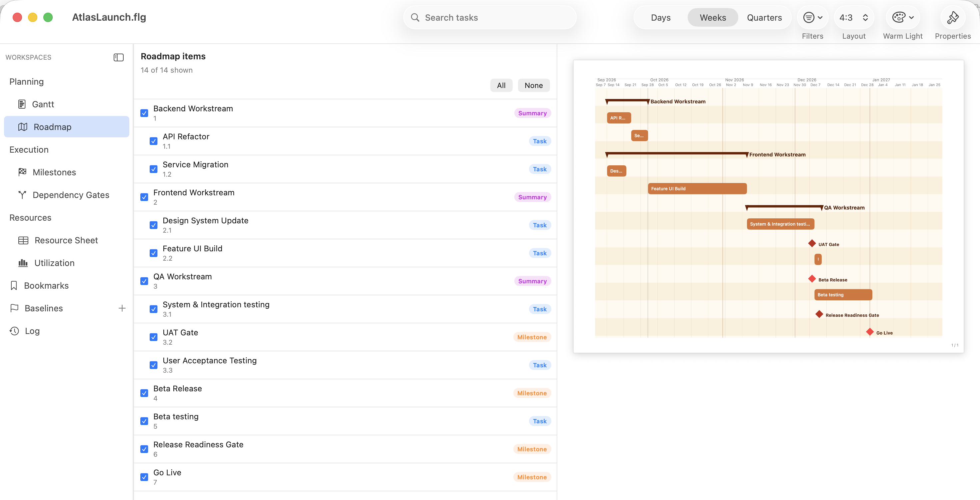Viewport: 980px width, 500px height.
Task: Uncheck Frontend Workstream checkbox
Action: (x=144, y=197)
